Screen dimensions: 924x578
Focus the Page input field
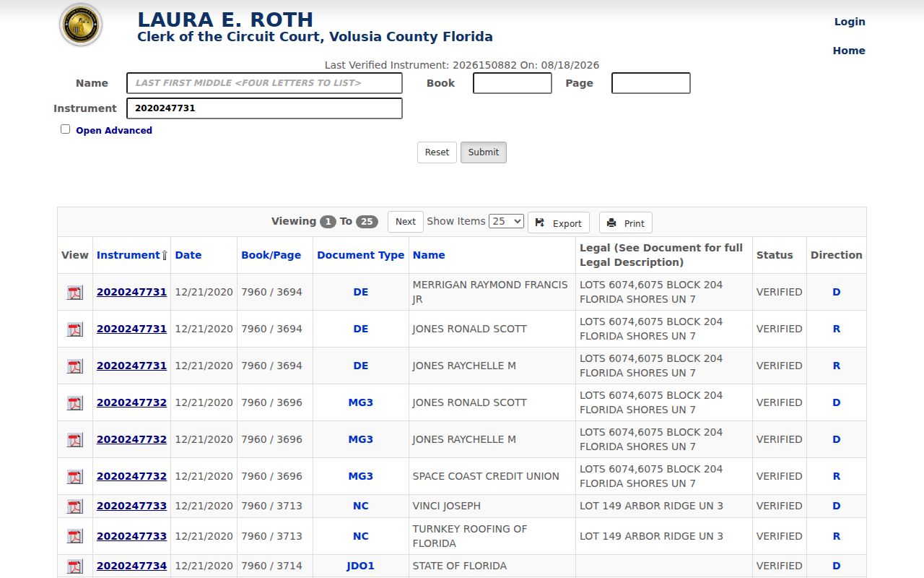[651, 83]
